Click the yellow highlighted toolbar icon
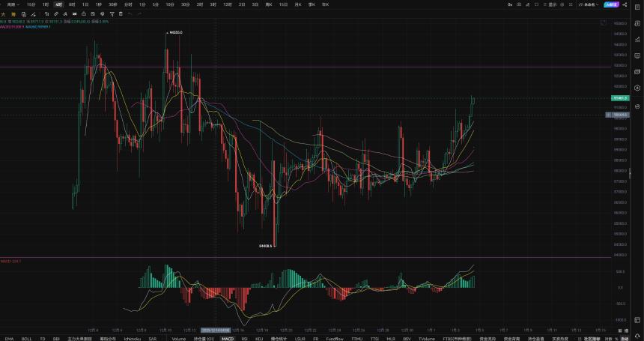Image resolution: width=644 pixels, height=341 pixels. point(13,14)
